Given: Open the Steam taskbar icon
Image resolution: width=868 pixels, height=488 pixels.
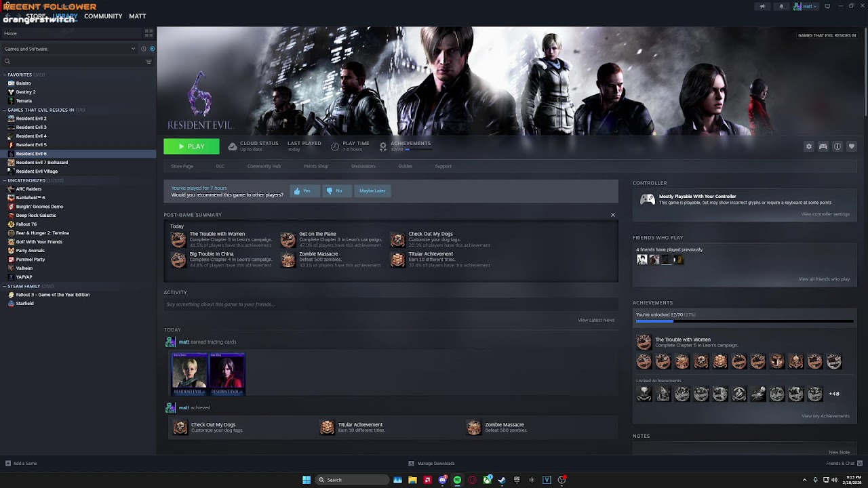Looking at the screenshot, I should 502,480.
